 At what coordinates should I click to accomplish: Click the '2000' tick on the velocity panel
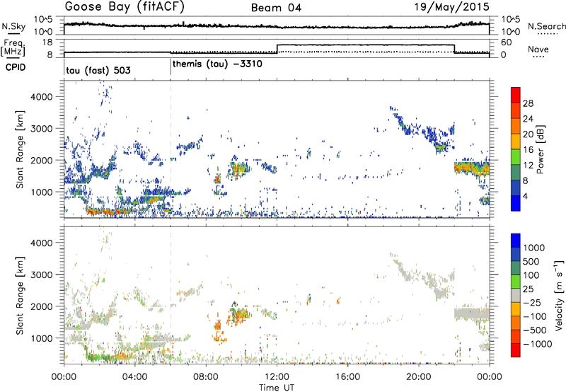pos(41,306)
